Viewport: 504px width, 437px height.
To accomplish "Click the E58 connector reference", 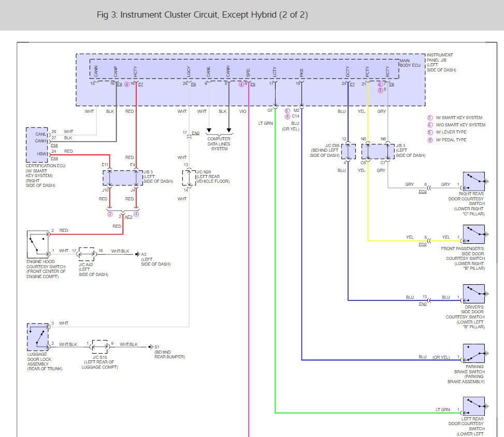I will coord(54,147).
